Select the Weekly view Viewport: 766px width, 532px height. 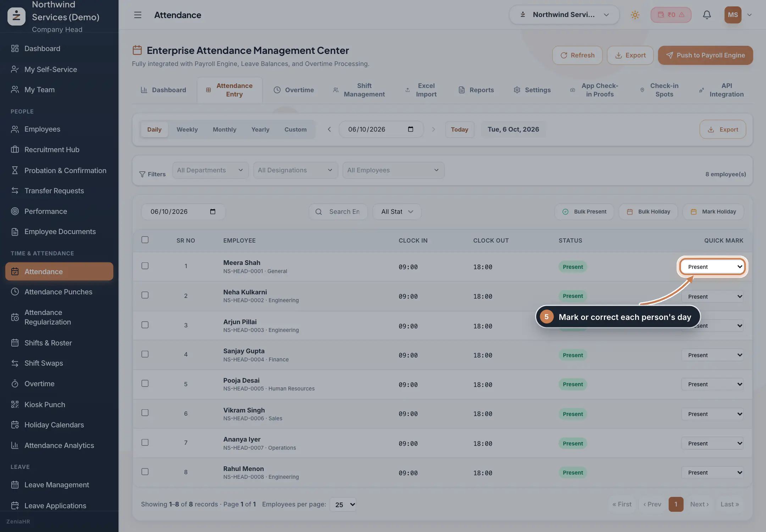click(187, 129)
